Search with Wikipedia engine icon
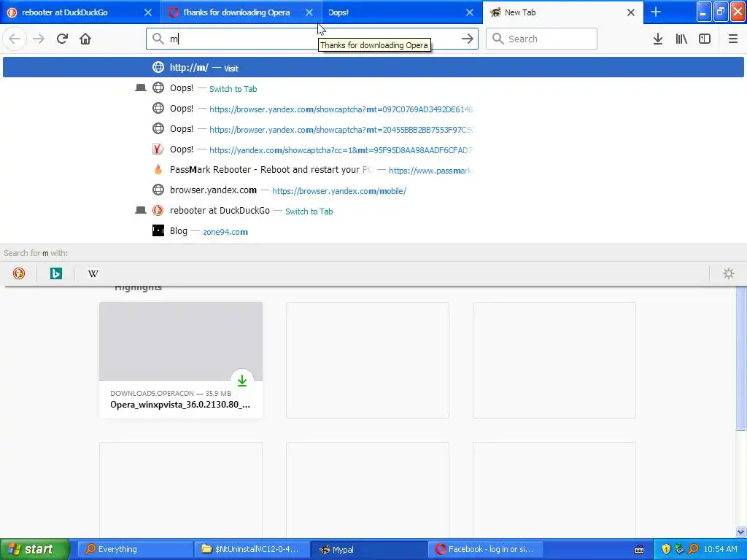The height and width of the screenshot is (560, 747). click(x=93, y=273)
